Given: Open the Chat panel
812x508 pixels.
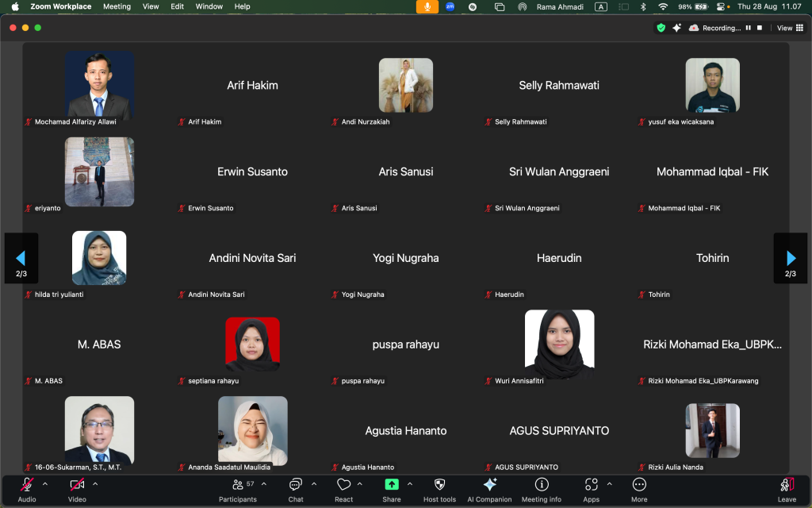Looking at the screenshot, I should [x=295, y=489].
